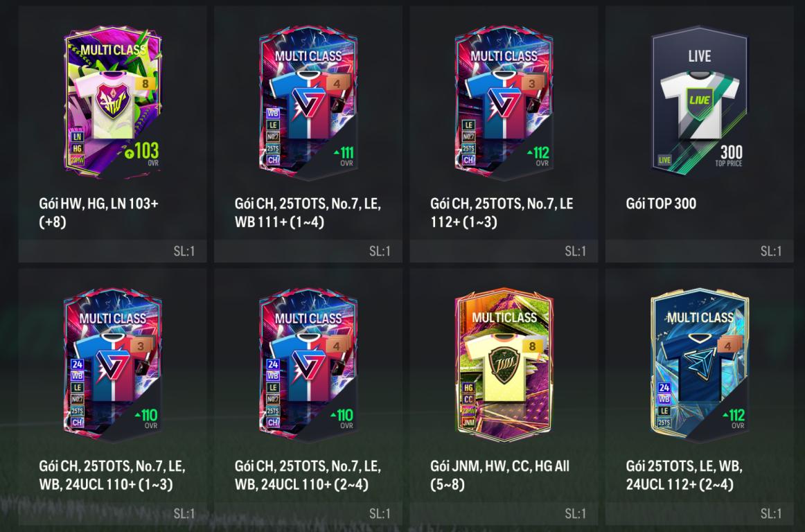Viewport: 805px width, 532px height.
Task: Click the Multi Class 112 OVR pack with badge 3
Action: pos(504,103)
